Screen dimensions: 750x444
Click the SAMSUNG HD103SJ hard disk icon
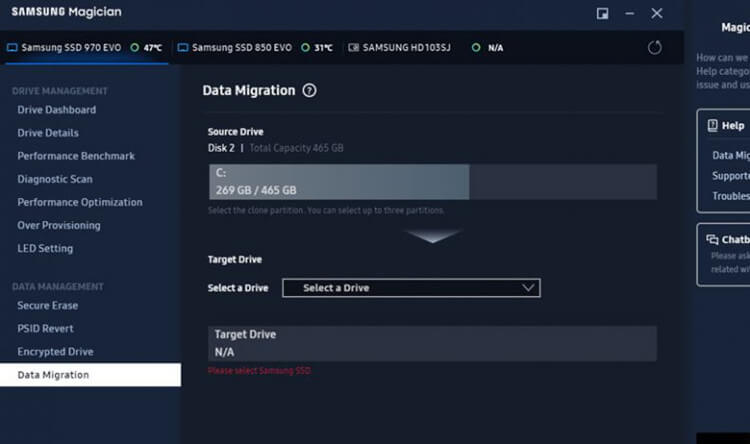pyautogui.click(x=353, y=47)
